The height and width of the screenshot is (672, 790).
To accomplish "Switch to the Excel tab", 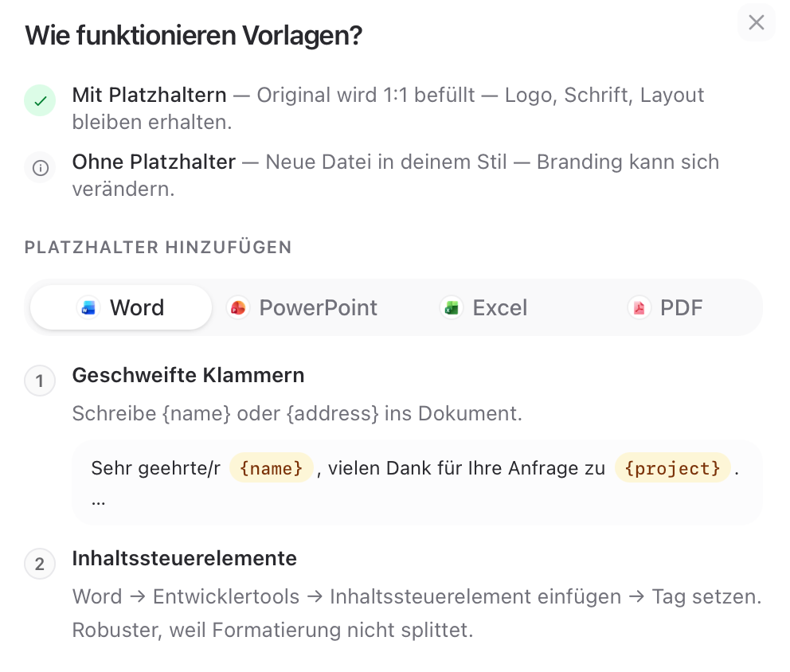I will (484, 308).
